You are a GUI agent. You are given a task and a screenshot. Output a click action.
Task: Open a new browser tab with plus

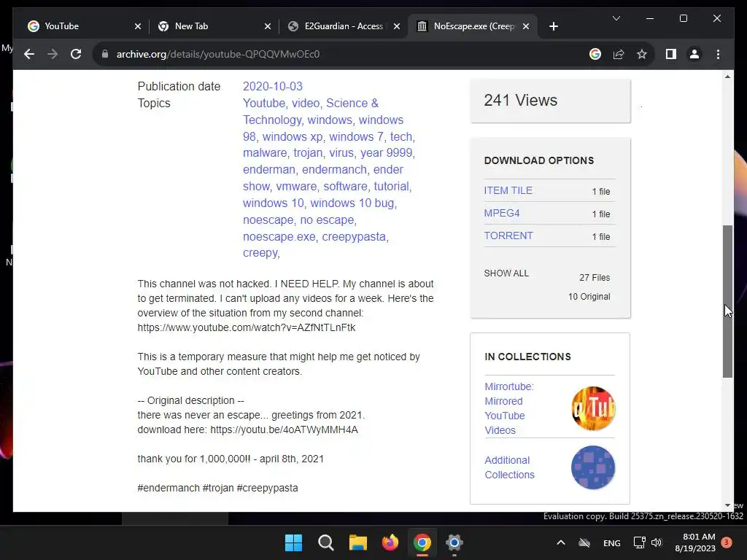[553, 26]
